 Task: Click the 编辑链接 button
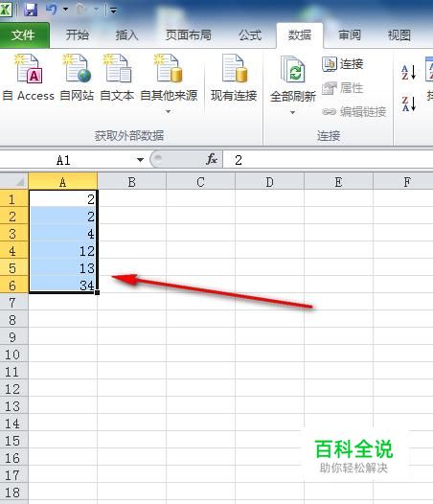[354, 111]
